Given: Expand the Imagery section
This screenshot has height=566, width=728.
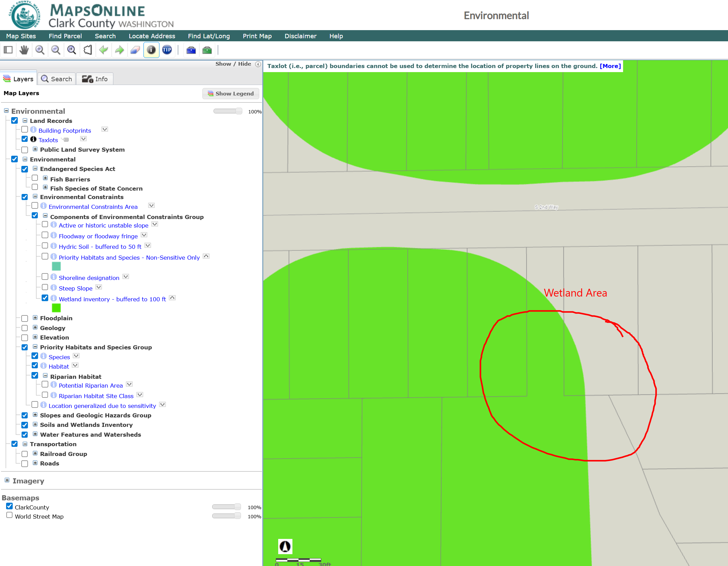Looking at the screenshot, I should pyautogui.click(x=7, y=480).
